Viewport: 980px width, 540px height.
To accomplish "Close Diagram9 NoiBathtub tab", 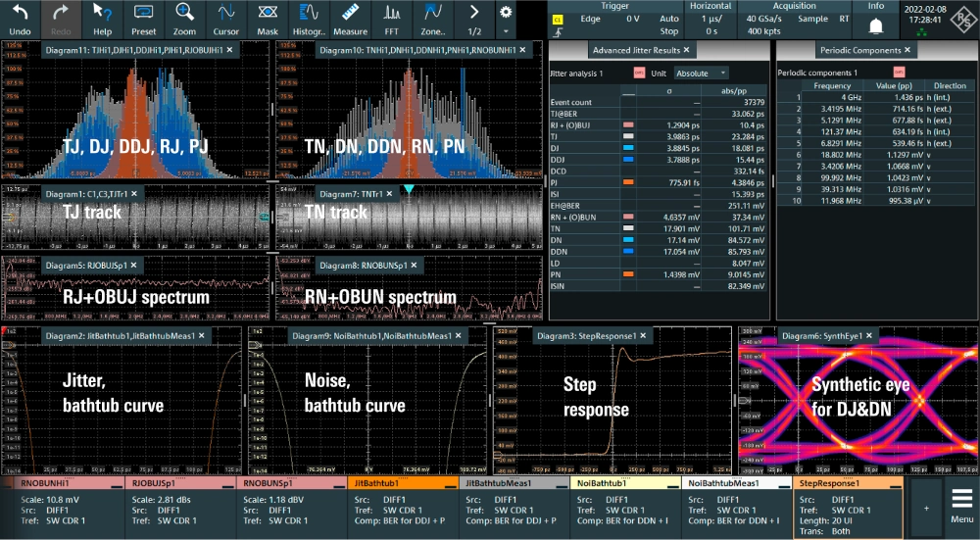I will 458,335.
